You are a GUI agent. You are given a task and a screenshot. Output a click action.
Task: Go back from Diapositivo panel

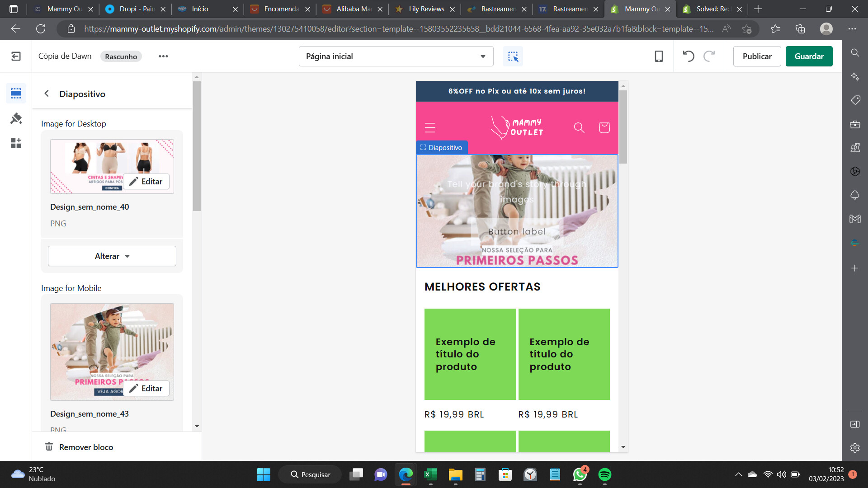tap(47, 94)
